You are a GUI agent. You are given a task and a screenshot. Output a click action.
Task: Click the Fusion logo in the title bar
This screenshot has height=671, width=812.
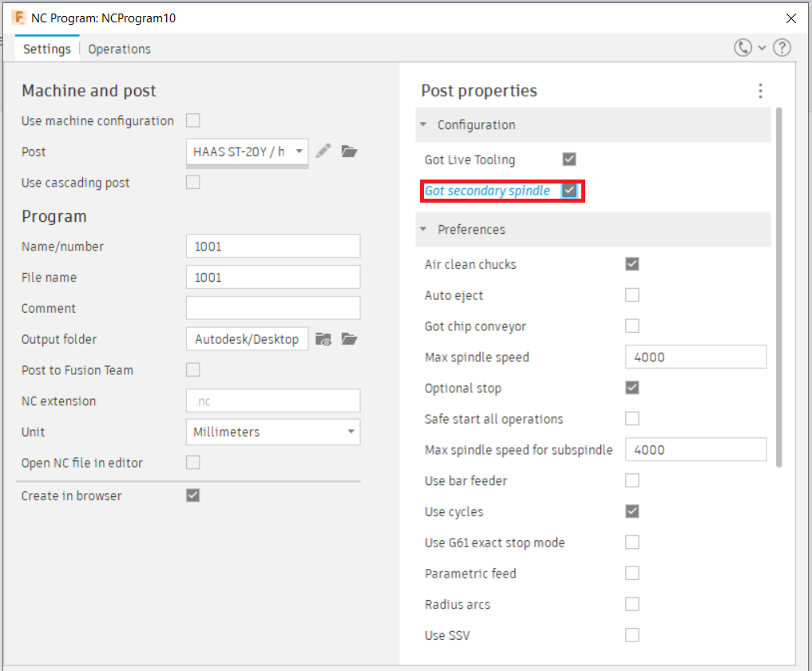point(18,17)
